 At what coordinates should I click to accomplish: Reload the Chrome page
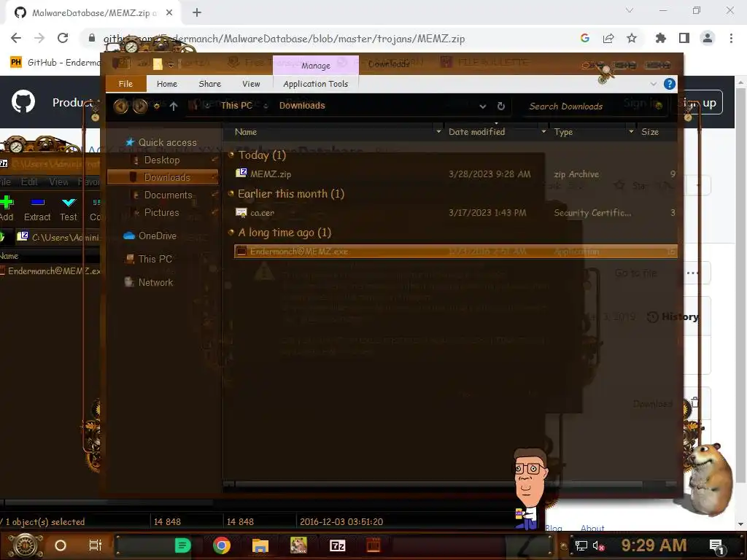63,38
